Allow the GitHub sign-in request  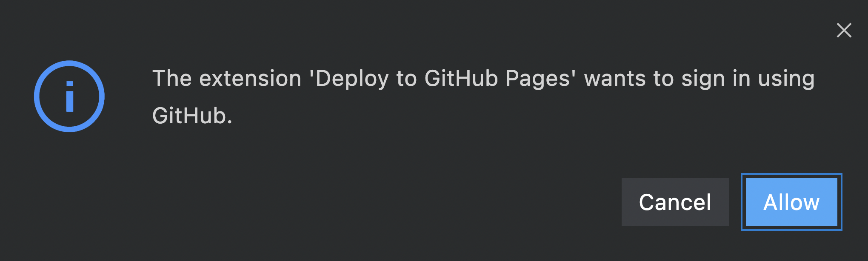791,202
